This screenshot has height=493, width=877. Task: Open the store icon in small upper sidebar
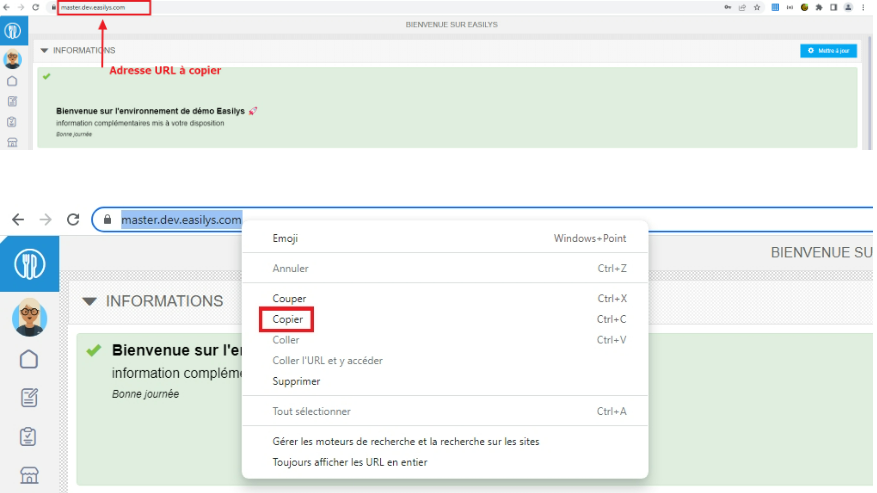[x=12, y=143]
